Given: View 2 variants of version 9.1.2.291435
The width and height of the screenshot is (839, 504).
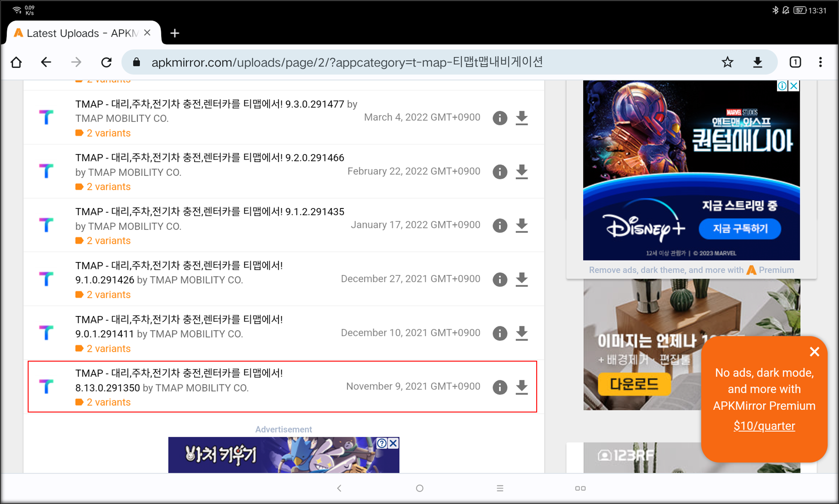Looking at the screenshot, I should (103, 241).
